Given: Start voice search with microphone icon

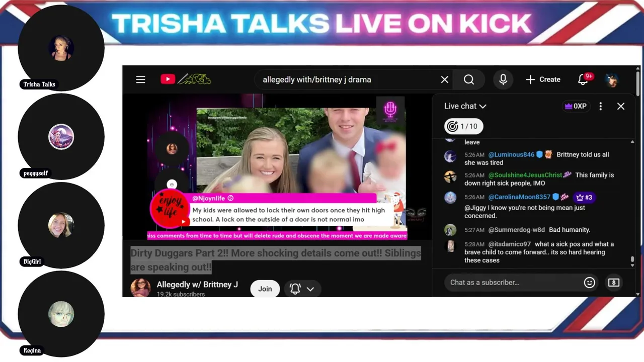Looking at the screenshot, I should pos(503,79).
